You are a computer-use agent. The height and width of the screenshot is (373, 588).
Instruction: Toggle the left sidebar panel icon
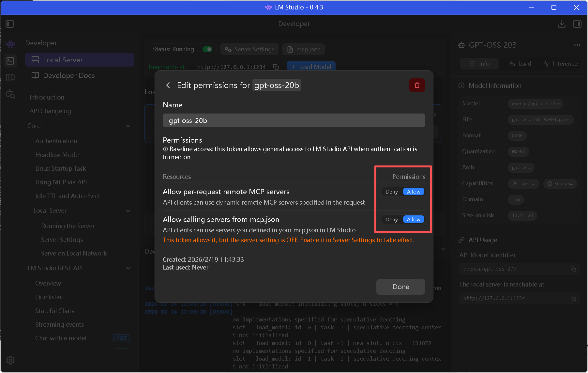point(10,24)
